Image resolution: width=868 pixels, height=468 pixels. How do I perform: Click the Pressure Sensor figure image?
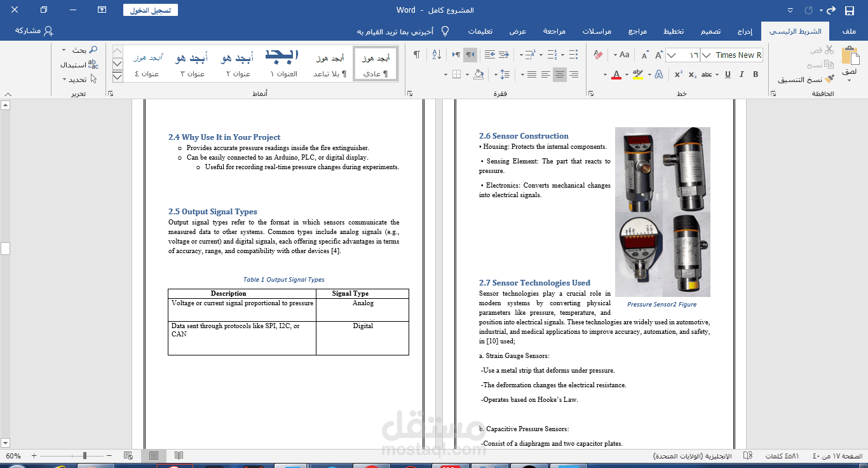662,212
